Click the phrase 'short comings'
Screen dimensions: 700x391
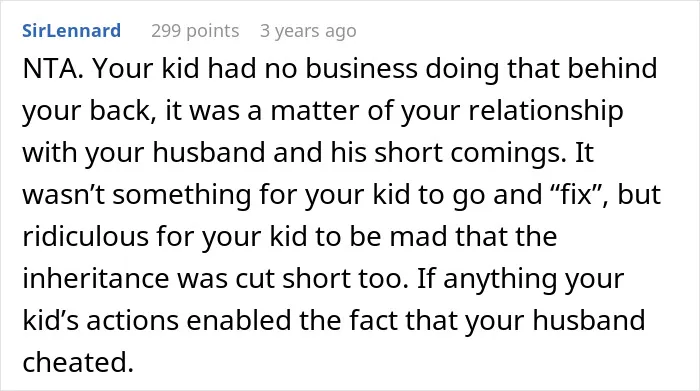467,154
